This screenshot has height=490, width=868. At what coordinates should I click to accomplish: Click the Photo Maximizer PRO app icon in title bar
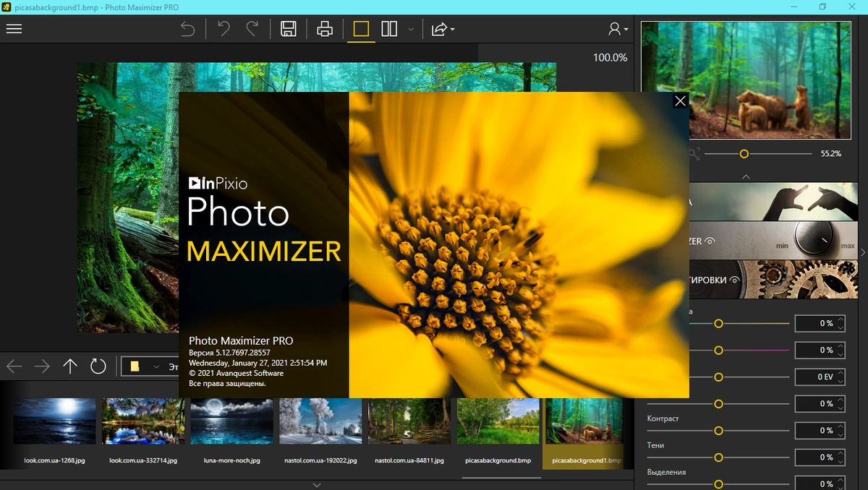click(x=7, y=7)
